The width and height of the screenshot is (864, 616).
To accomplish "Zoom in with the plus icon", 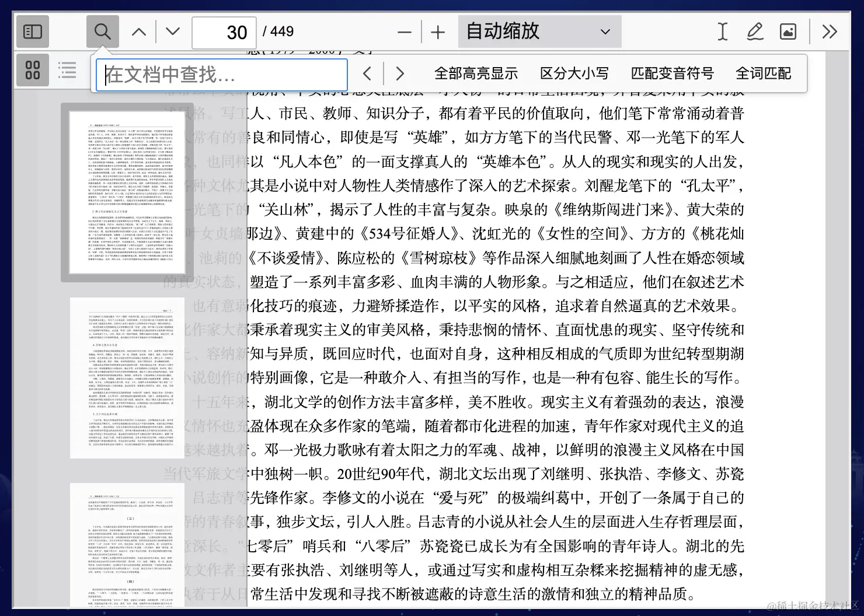I will click(x=437, y=32).
